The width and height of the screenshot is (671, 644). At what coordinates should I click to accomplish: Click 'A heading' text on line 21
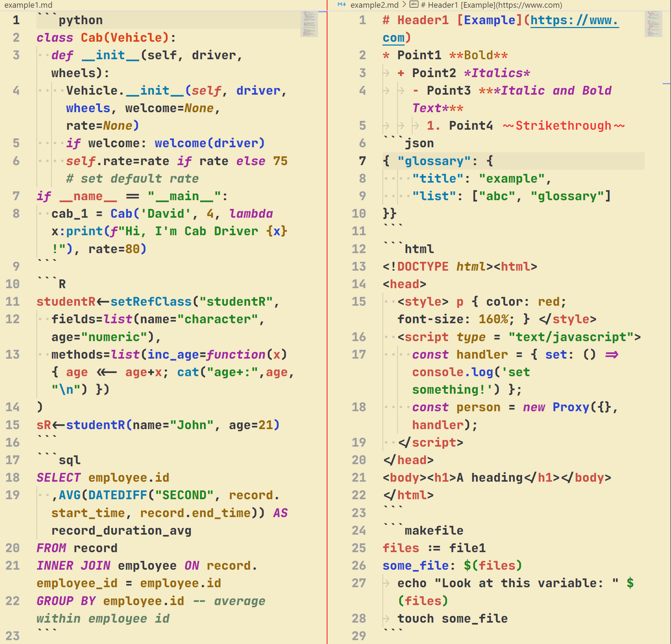pos(489,477)
